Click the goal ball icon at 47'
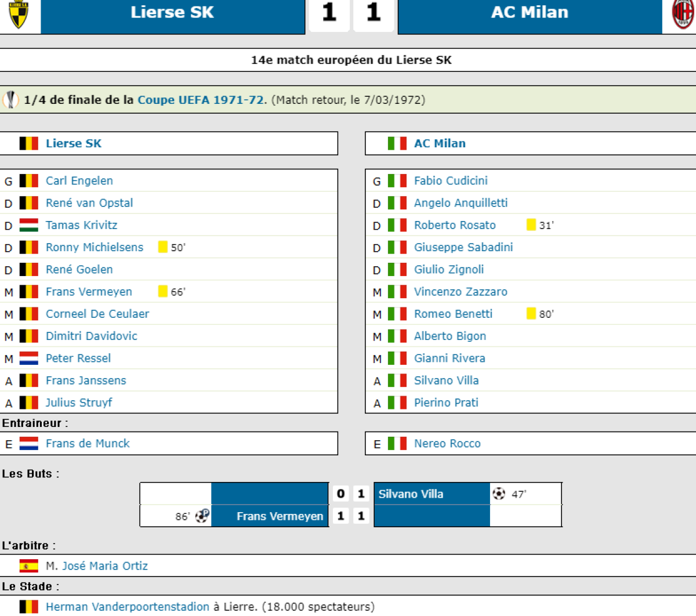The image size is (696, 616). point(498,494)
